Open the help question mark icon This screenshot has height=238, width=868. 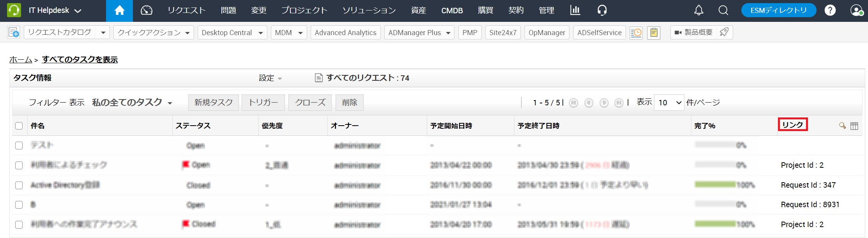[830, 11]
